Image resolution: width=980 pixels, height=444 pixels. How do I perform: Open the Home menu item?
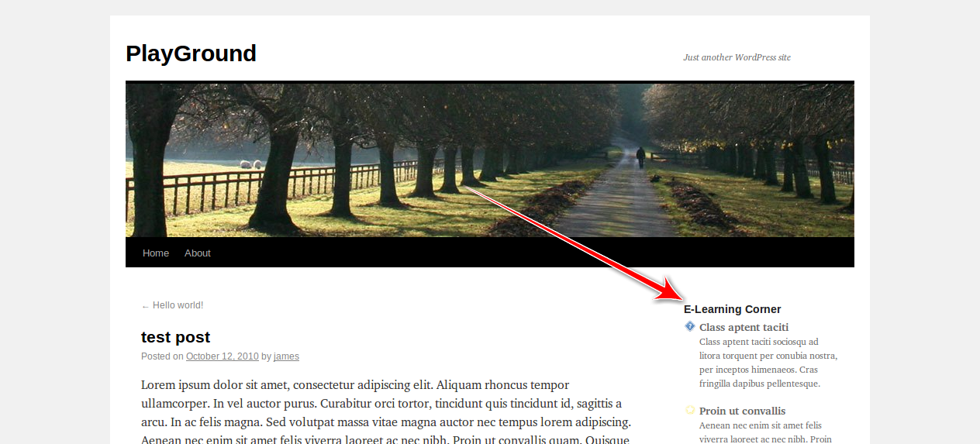[x=156, y=253]
